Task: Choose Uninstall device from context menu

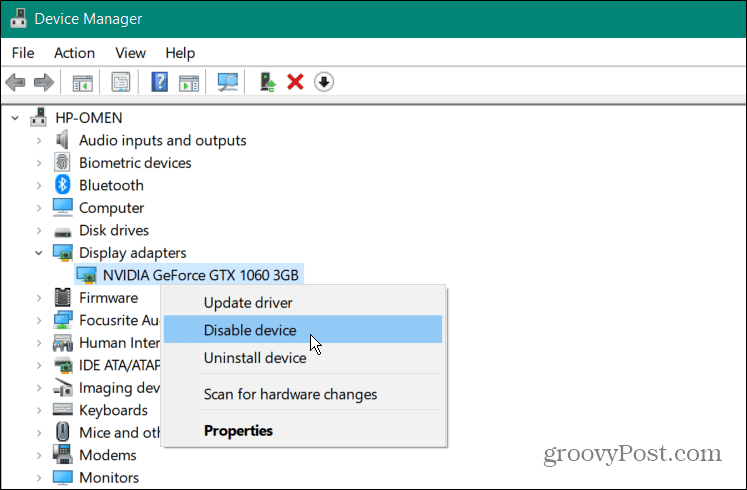Action: point(303,358)
